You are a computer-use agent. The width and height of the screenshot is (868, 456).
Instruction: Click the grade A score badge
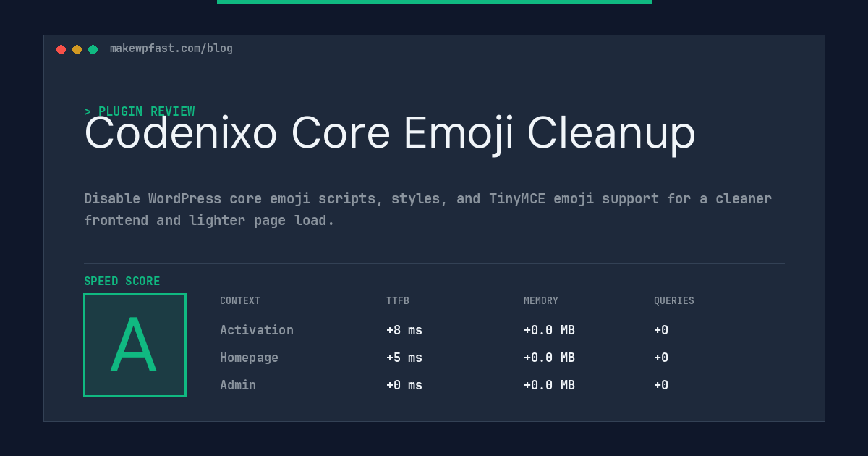pyautogui.click(x=135, y=345)
